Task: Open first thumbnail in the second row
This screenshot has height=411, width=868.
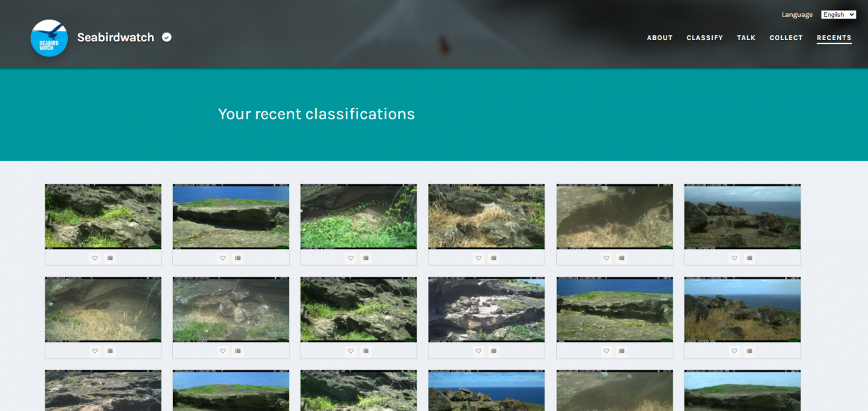Action: pos(103,309)
